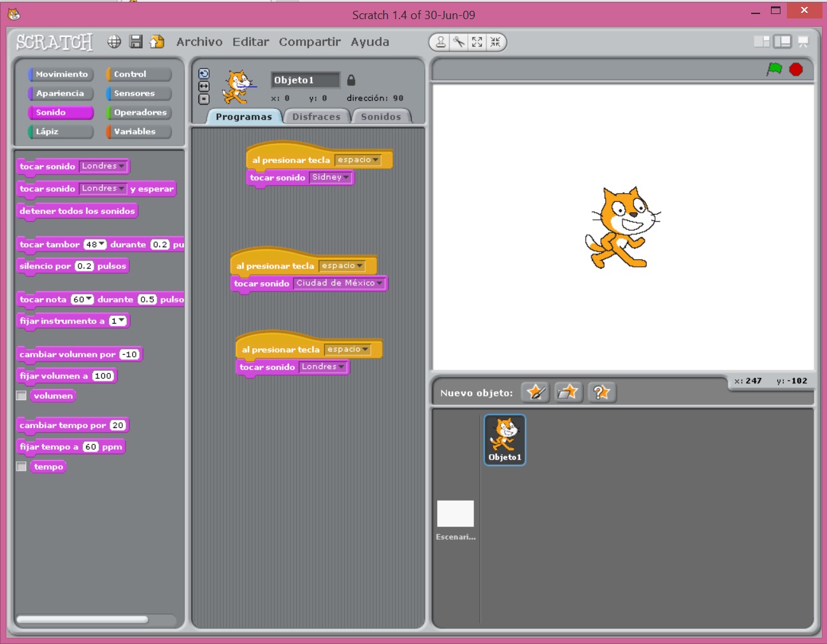Select the scissors delete tool
827x644 pixels.
[x=459, y=43]
